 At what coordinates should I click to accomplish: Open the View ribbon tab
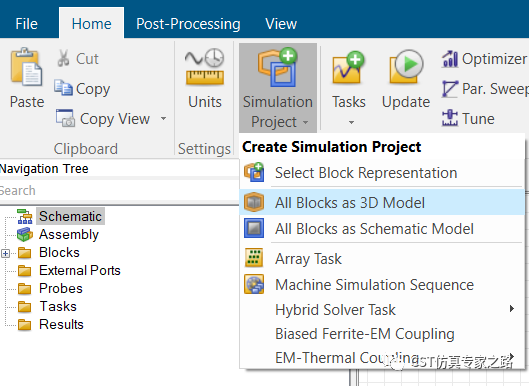pos(281,24)
